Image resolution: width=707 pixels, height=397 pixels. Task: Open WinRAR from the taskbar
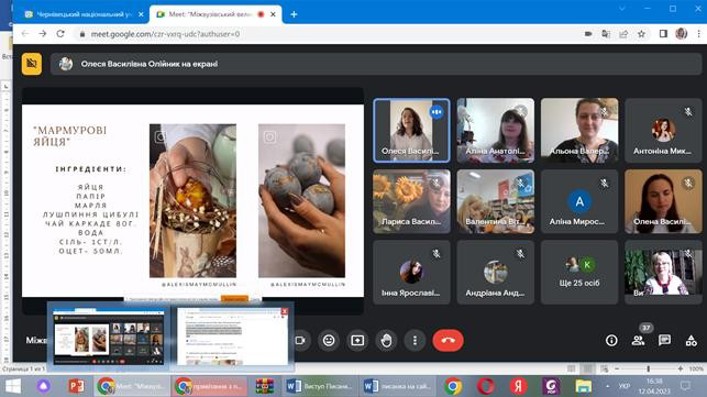[x=265, y=387]
